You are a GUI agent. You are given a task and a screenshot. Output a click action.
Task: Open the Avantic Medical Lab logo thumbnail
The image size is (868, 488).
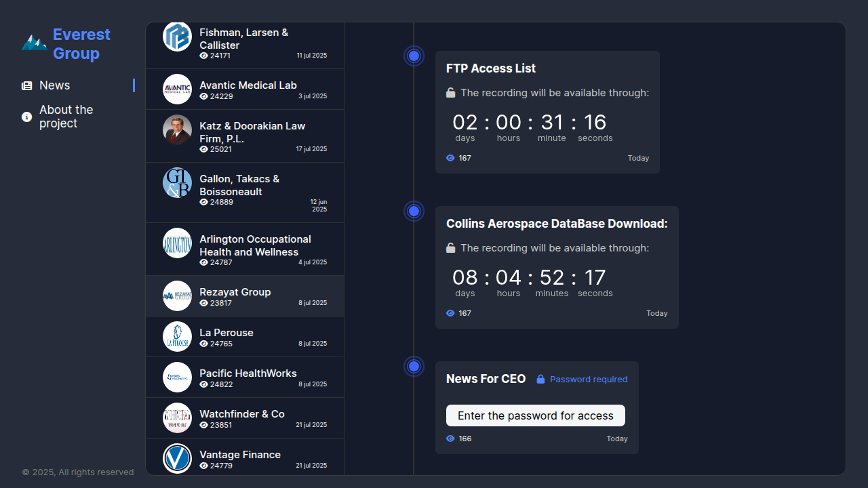(x=177, y=89)
